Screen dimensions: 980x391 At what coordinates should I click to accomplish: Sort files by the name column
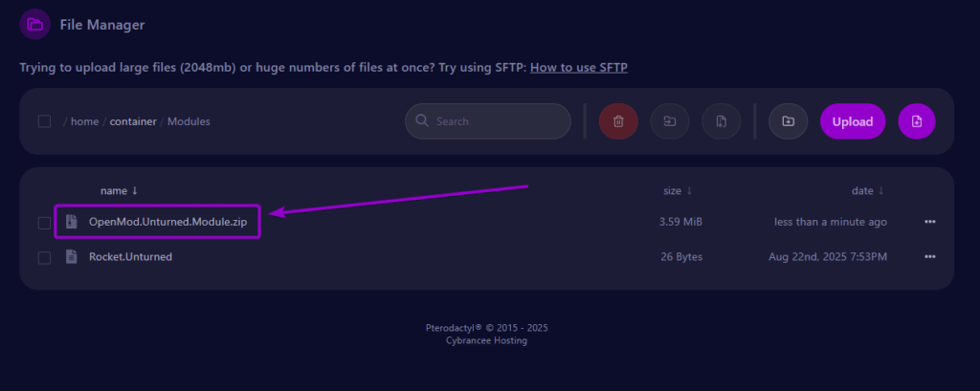[x=119, y=190]
